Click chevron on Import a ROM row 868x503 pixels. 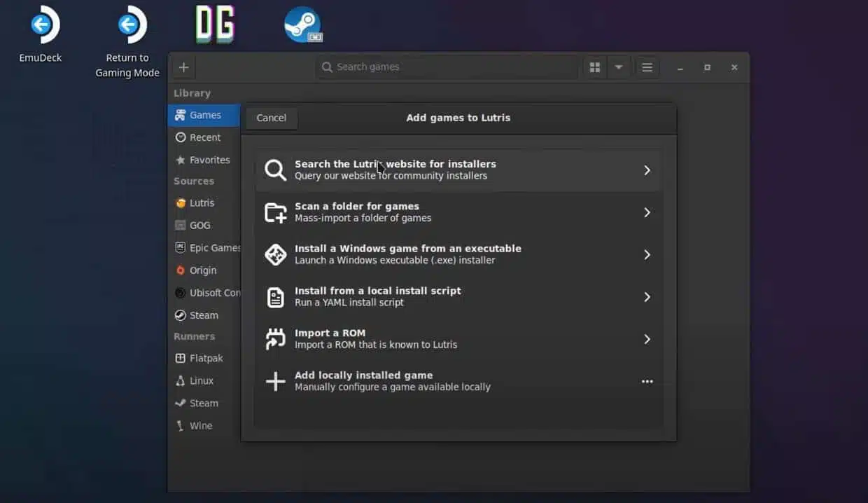click(647, 339)
